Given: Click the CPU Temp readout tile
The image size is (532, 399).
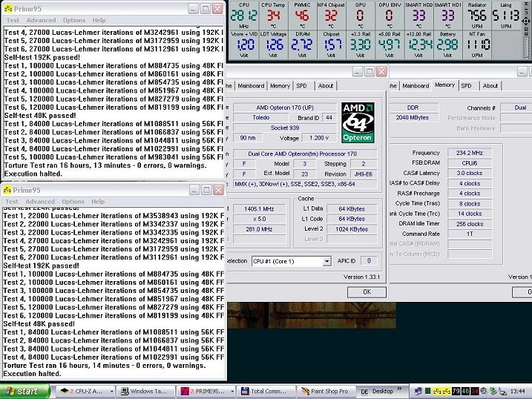Looking at the screenshot, I should (273, 13).
